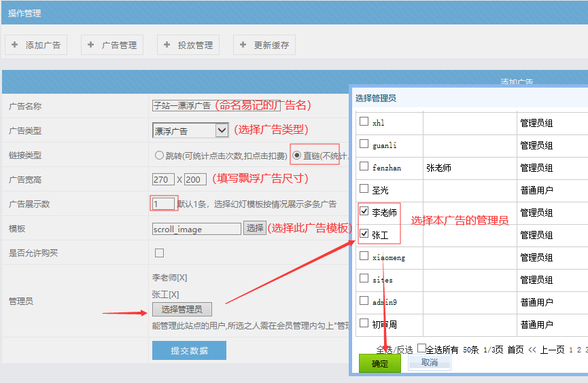Click 更新缓存 button with plus icon
Viewport: 588px width, 383px height.
264,45
